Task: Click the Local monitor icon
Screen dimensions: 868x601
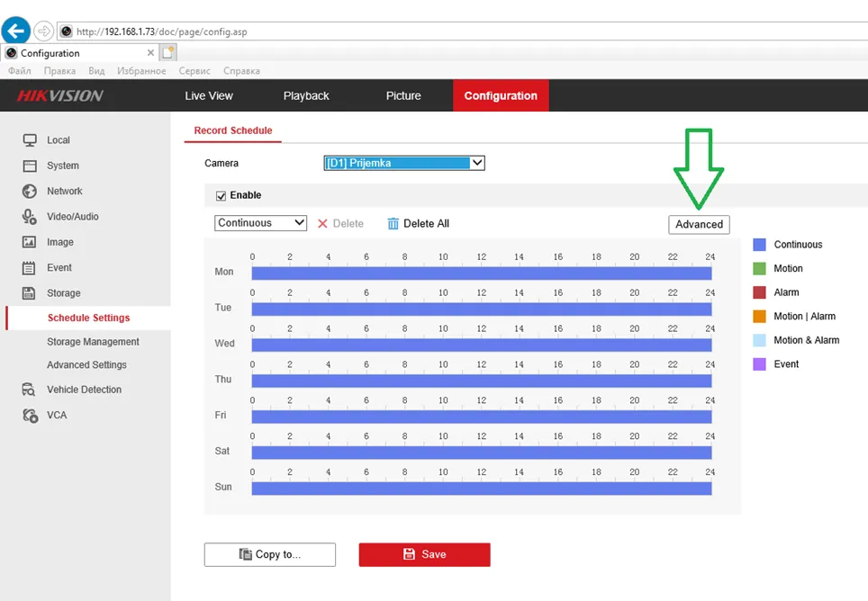Action: [x=30, y=139]
